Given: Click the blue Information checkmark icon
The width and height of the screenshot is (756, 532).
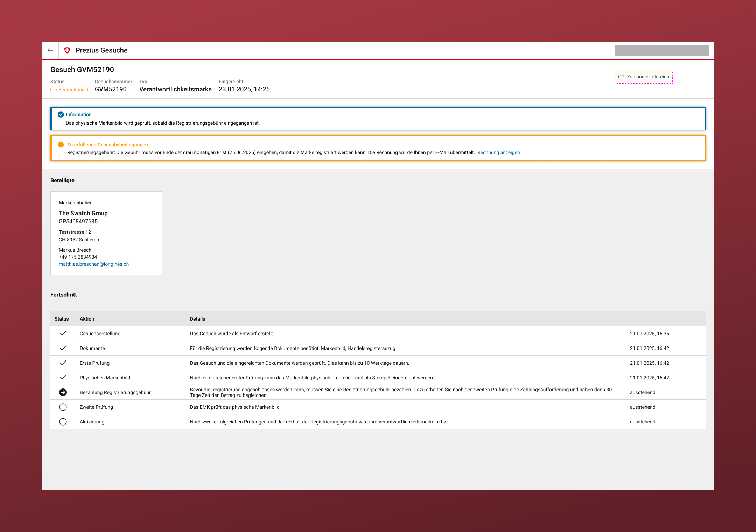Looking at the screenshot, I should pos(61,114).
